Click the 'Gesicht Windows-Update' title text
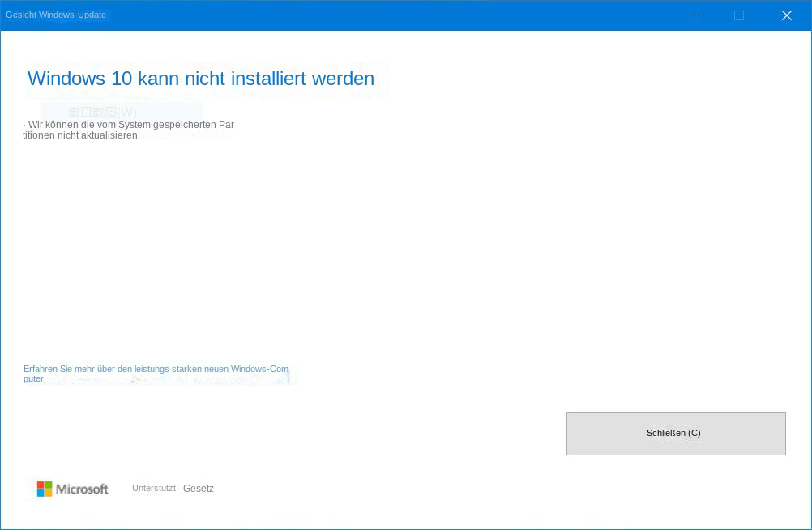This screenshot has width=812, height=530. point(56,15)
